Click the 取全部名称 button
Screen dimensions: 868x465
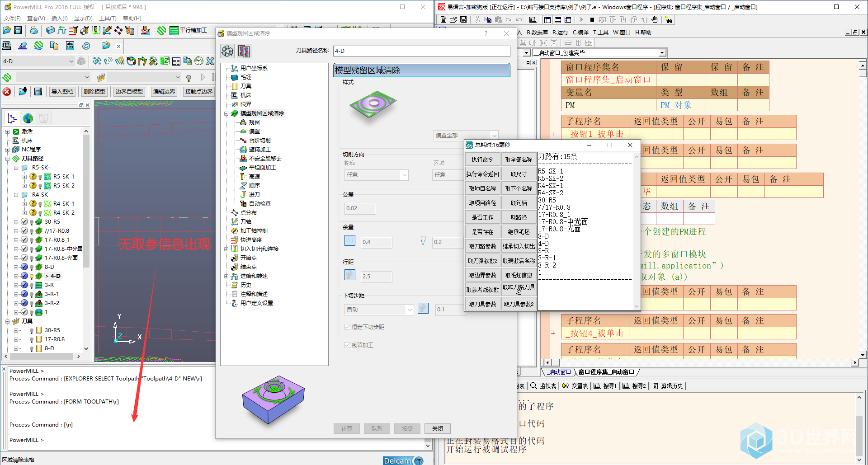pos(519,160)
